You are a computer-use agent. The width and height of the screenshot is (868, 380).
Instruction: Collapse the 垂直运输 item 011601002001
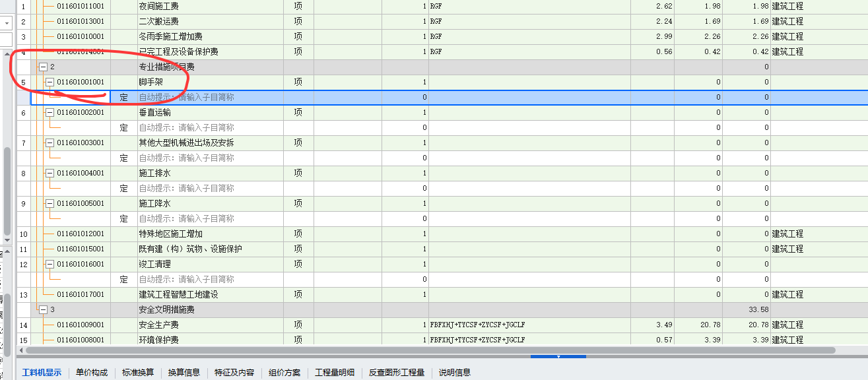[50, 112]
